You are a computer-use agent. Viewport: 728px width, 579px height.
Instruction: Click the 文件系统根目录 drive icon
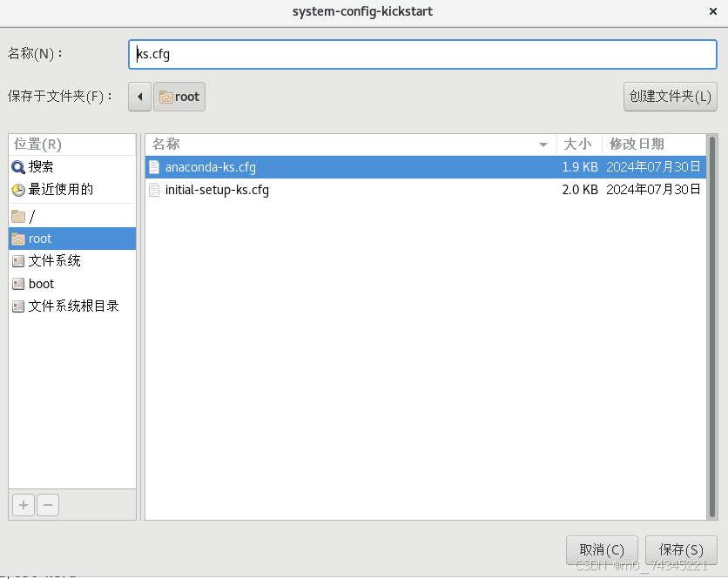pos(18,306)
